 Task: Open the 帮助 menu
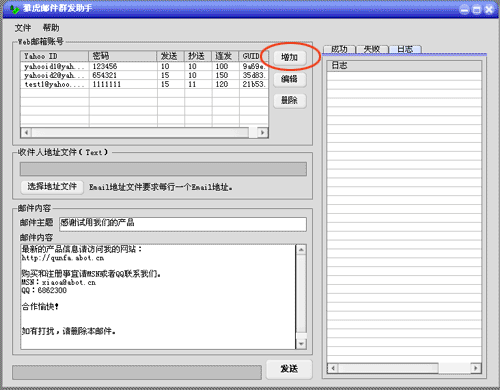51,28
